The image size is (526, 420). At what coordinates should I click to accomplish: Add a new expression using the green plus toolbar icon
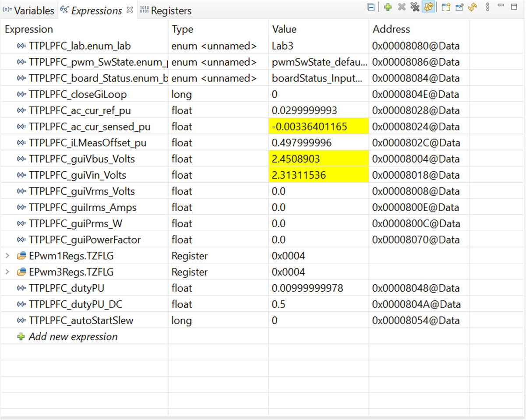tap(387, 7)
